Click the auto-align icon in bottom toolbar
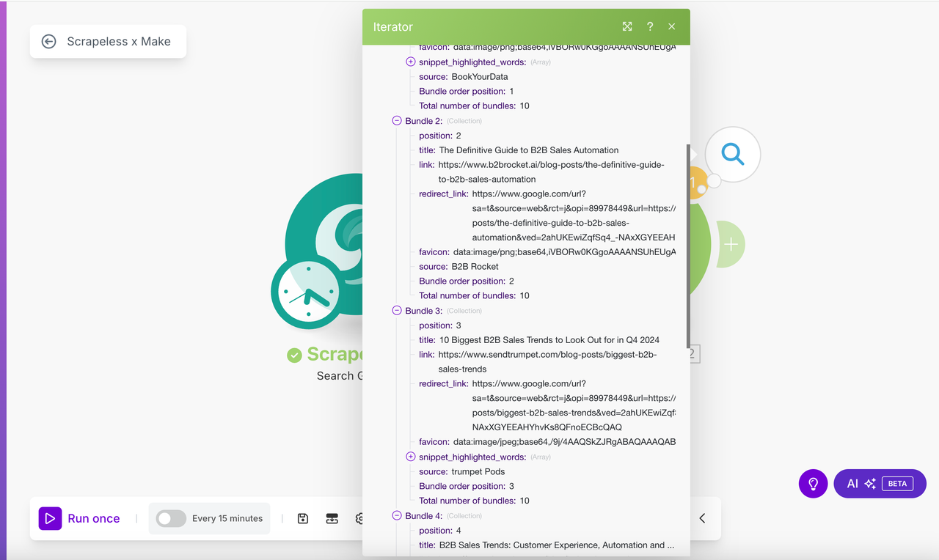 coord(332,518)
